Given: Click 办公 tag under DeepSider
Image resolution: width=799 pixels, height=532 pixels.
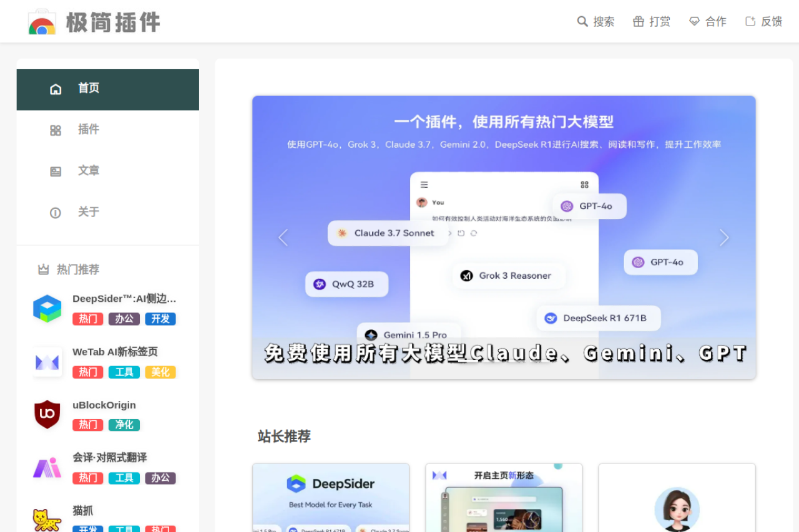Looking at the screenshot, I should [x=124, y=319].
